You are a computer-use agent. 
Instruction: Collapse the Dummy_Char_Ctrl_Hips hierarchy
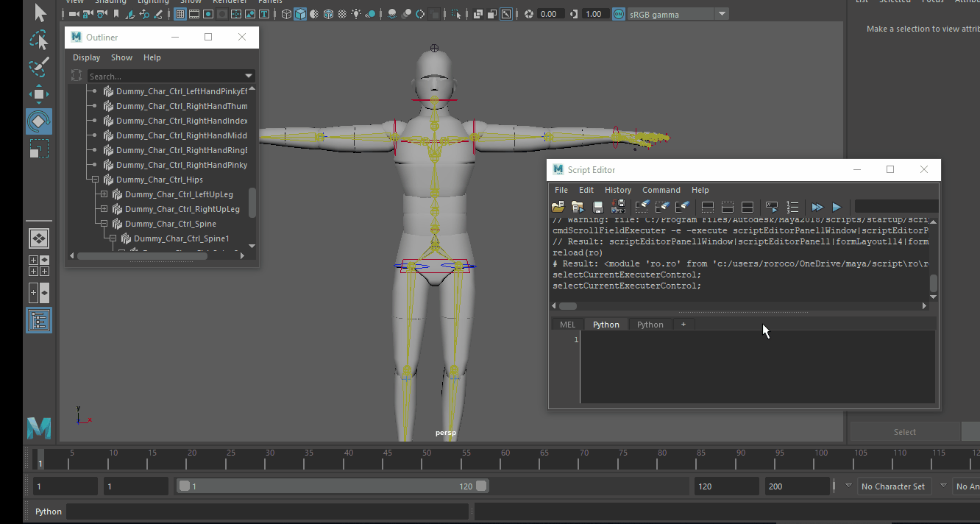point(94,179)
